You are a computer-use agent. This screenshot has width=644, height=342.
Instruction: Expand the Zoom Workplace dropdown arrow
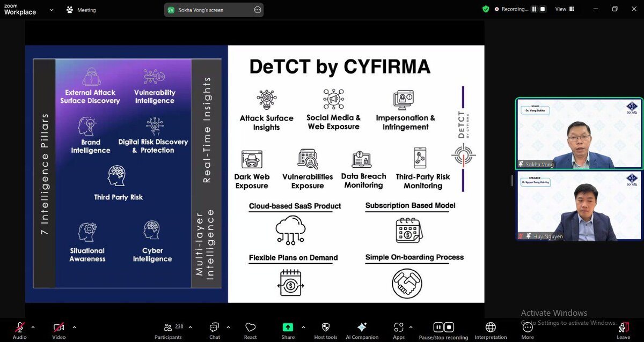(52, 10)
